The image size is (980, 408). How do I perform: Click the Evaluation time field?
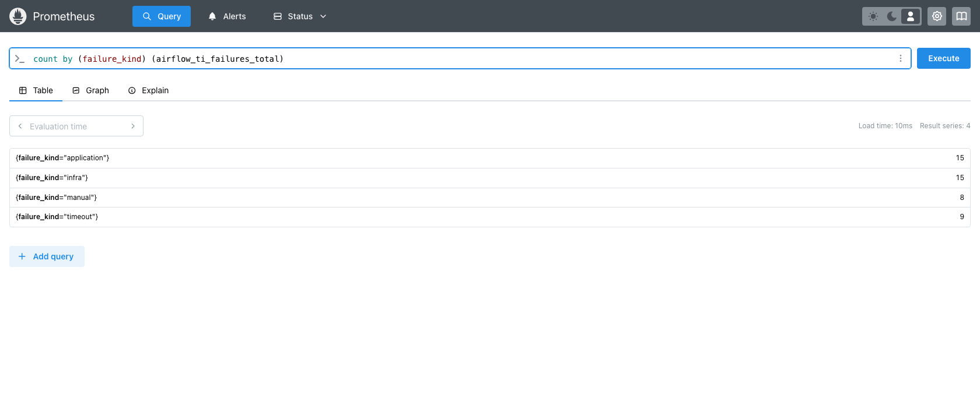[x=76, y=126]
